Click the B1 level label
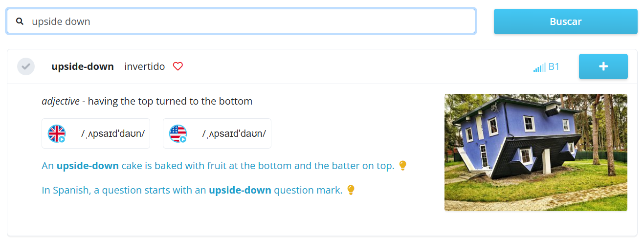 pos(554,67)
